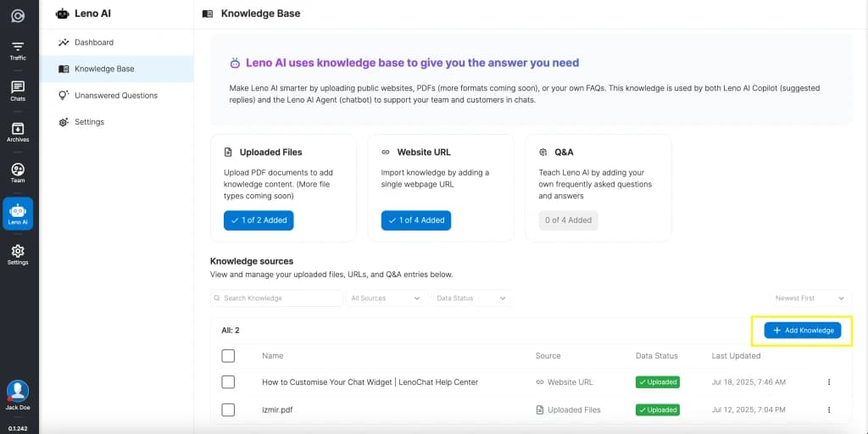Open the Data Status filter dropdown
The width and height of the screenshot is (868, 434).
click(x=471, y=298)
